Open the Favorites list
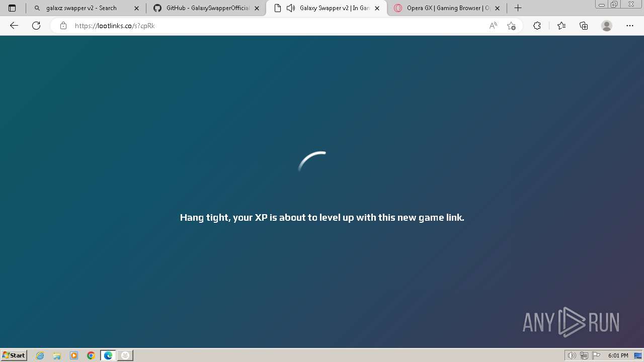This screenshot has width=644, height=362. tap(561, 26)
